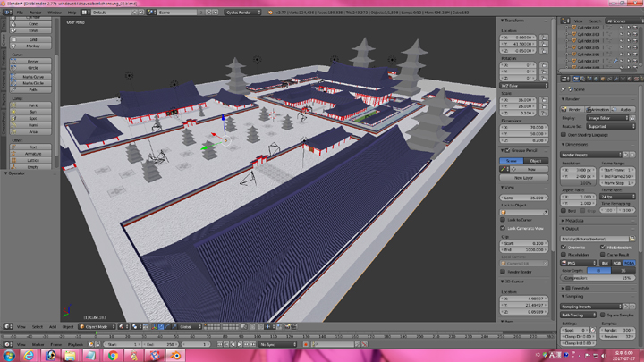Toggle the lock icon on Location X
The width and height of the screenshot is (644, 362).
(544, 38)
